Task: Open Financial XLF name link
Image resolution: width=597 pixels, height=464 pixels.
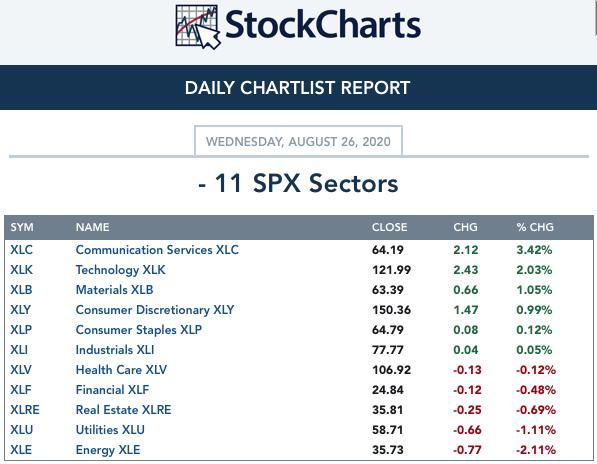Action: 112,390
